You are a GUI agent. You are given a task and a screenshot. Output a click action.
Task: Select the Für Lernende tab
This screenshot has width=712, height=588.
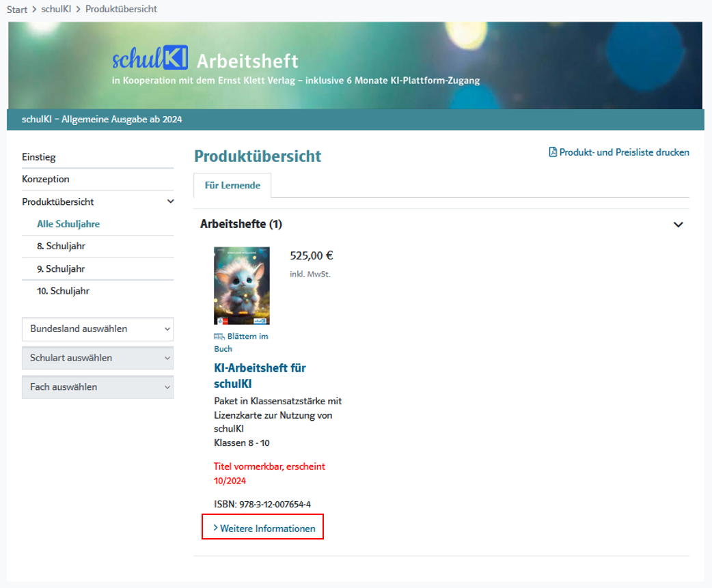pyautogui.click(x=232, y=185)
